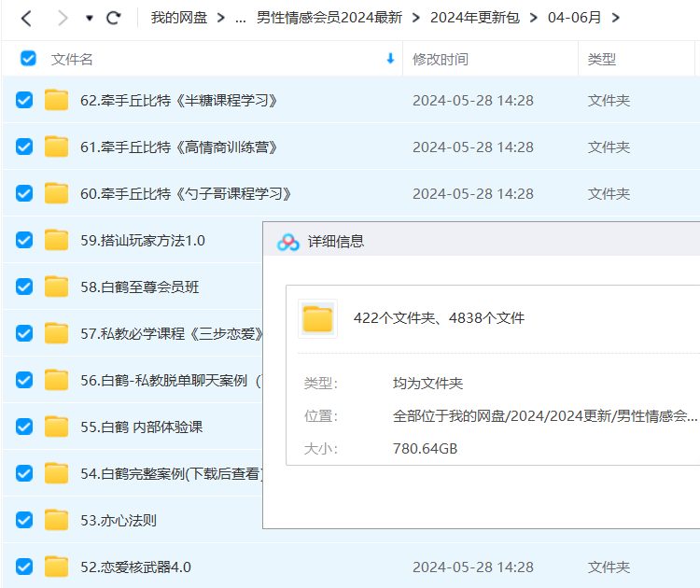Viewport: 700px width, 588px height.
Task: Click the large folder thumbnail in details dialog
Action: point(318,319)
